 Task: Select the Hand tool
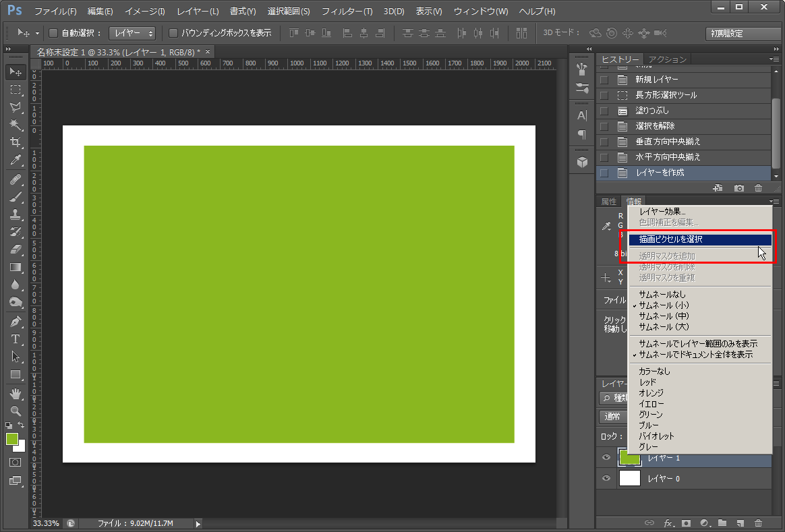[x=16, y=393]
